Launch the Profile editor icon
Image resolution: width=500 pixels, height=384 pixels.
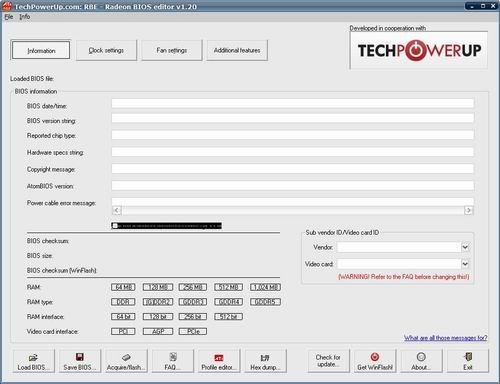coord(219,358)
